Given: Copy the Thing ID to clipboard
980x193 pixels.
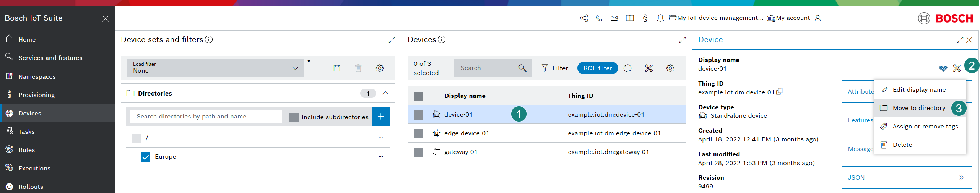Looking at the screenshot, I should pyautogui.click(x=779, y=92).
